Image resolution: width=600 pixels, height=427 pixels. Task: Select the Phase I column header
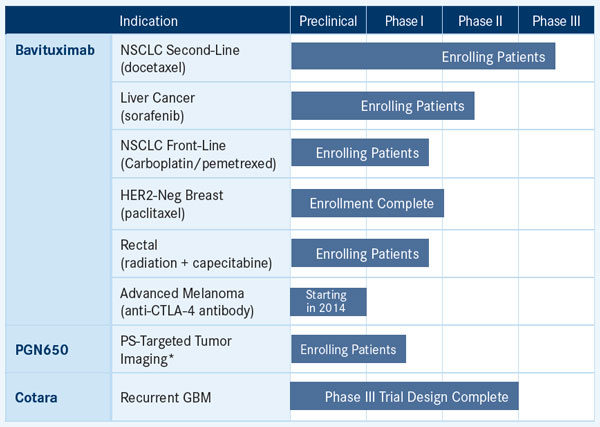pos(404,21)
